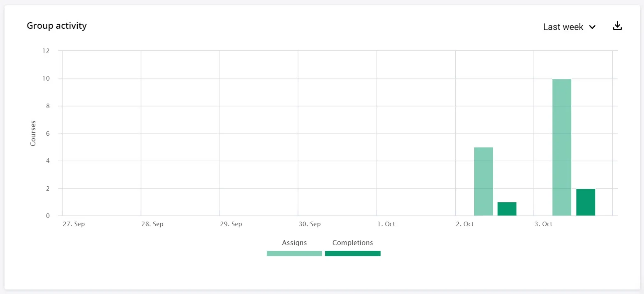
Task: Click the download chart icon
Action: 617,25
